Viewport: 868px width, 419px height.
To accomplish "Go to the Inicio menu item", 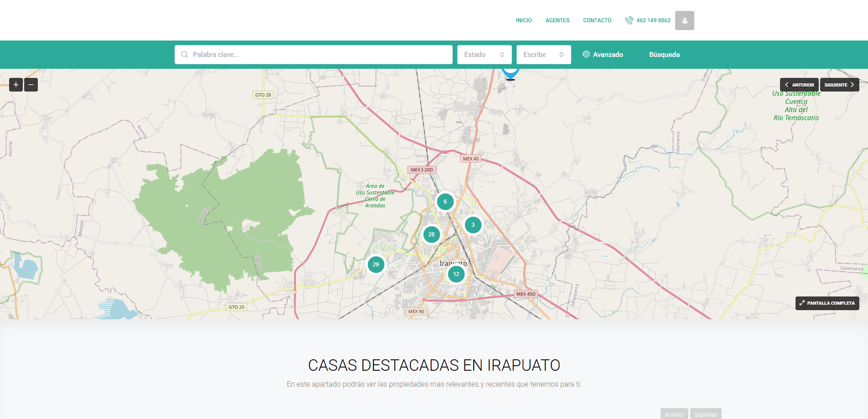I will (x=523, y=20).
